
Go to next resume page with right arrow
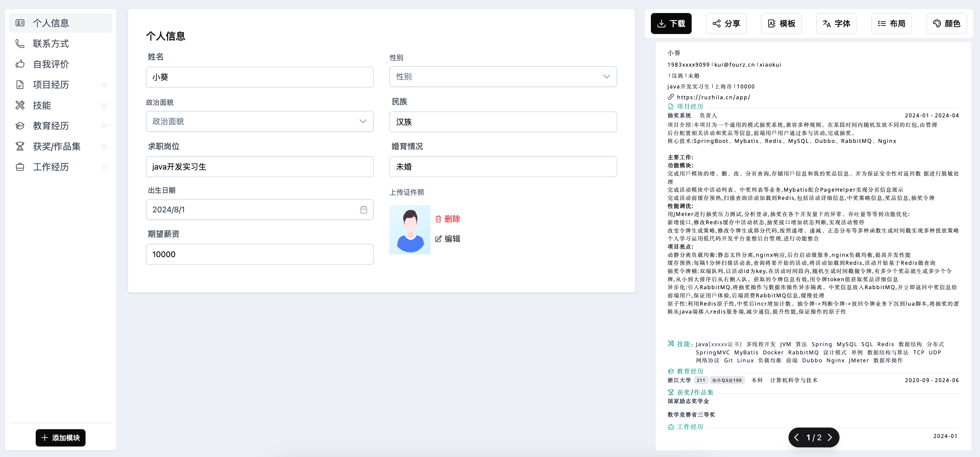coord(830,437)
